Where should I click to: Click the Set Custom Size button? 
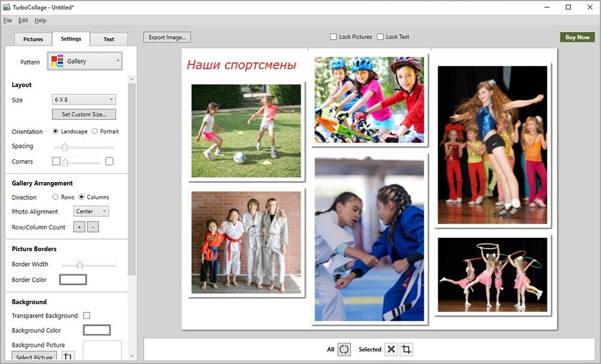[x=84, y=114]
